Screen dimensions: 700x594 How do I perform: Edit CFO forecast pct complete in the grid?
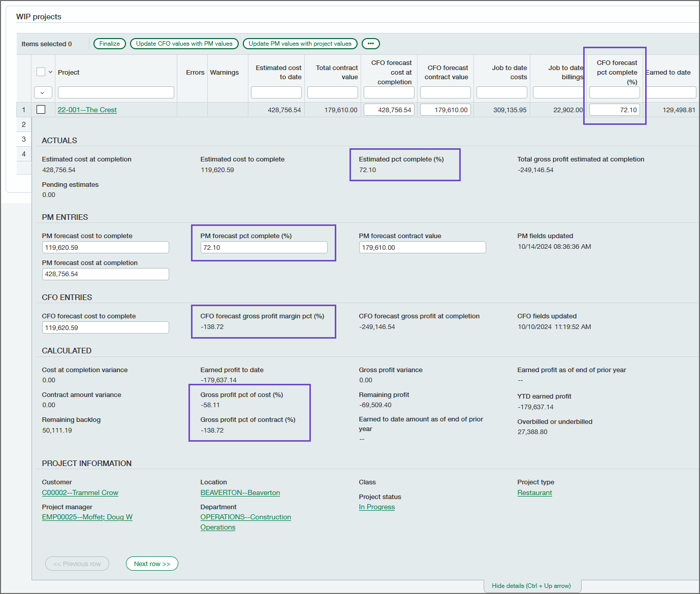(614, 110)
